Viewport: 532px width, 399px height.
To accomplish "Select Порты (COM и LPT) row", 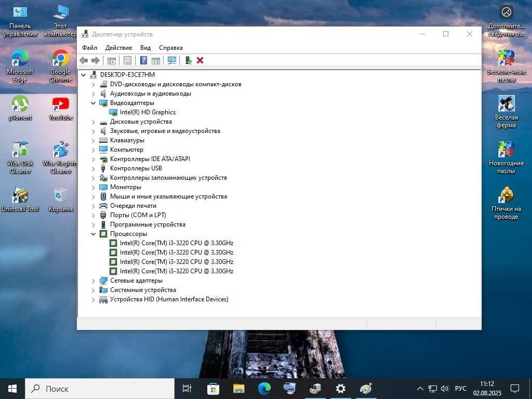I will (x=138, y=215).
